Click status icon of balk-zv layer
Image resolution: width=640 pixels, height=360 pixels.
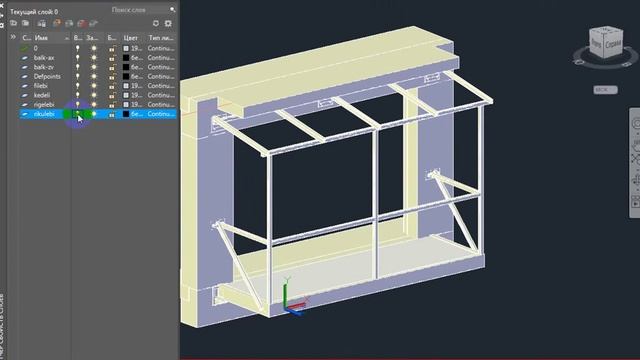coord(24,67)
